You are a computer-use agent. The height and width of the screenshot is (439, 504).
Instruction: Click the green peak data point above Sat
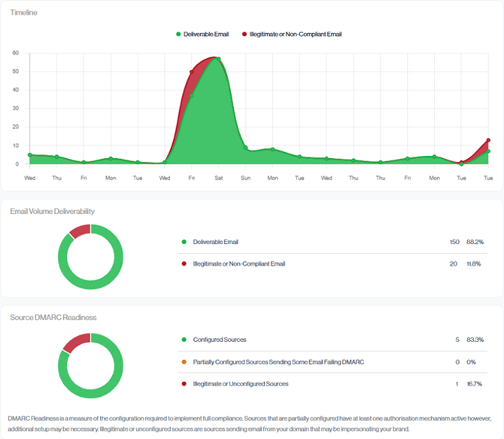pos(217,59)
